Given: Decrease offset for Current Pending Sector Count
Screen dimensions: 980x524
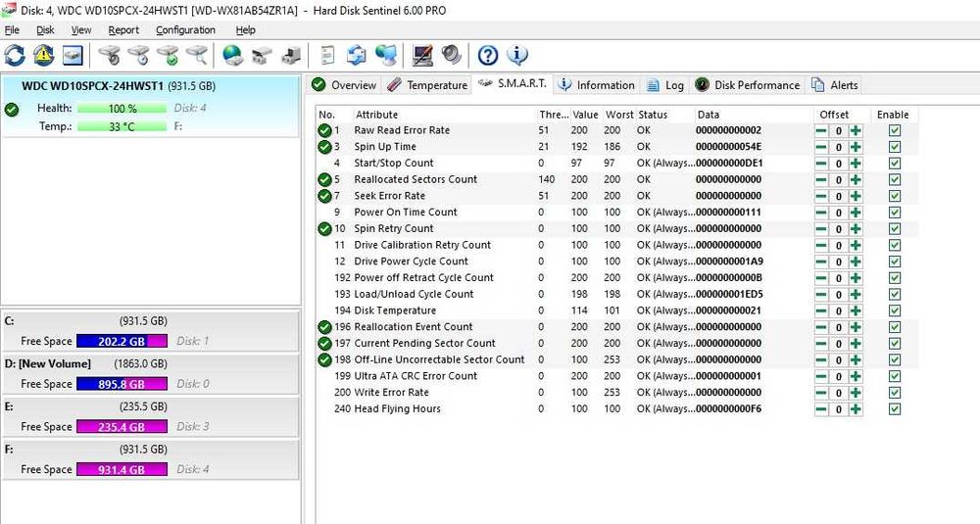Looking at the screenshot, I should pyautogui.click(x=821, y=344).
